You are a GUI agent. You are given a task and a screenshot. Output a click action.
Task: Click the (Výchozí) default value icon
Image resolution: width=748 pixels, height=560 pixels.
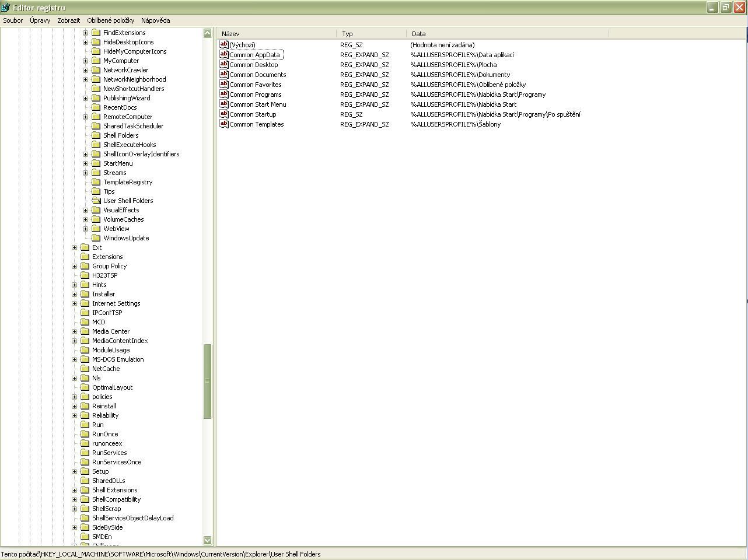224,44
